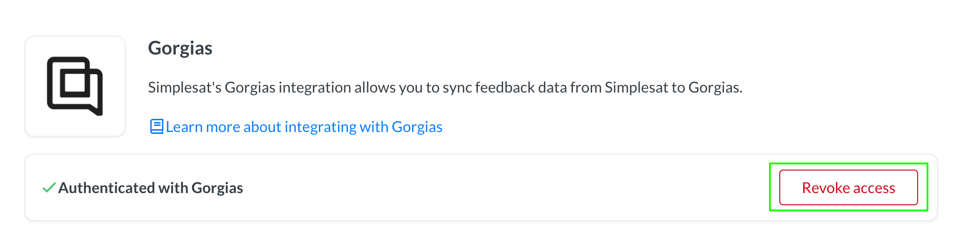Click the Simplesat's Gorgias integration description text
This screenshot has height=233, width=980.
coord(445,87)
